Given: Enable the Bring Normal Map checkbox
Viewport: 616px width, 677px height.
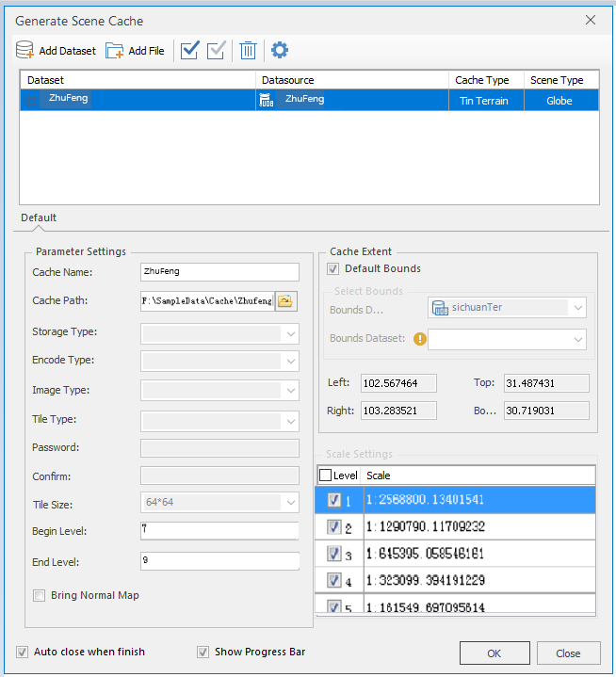Looking at the screenshot, I should point(39,596).
